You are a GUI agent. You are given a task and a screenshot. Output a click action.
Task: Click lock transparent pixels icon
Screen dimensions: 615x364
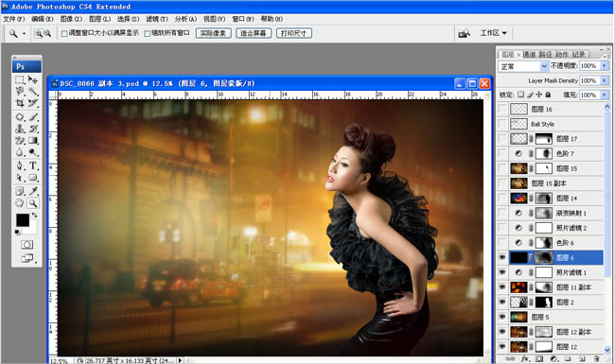[x=520, y=95]
